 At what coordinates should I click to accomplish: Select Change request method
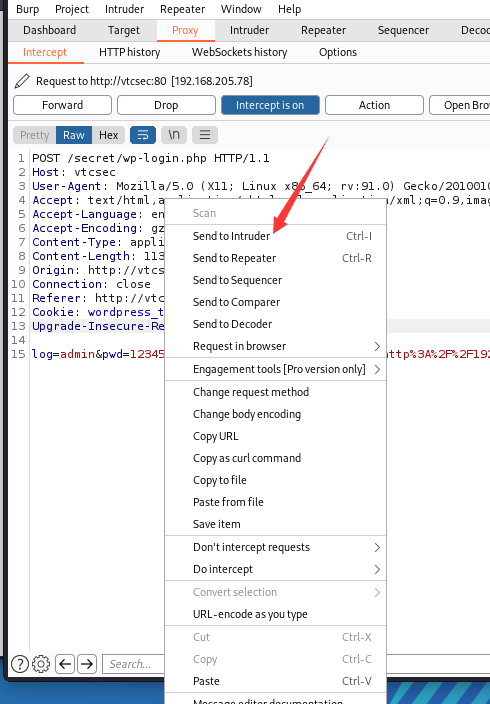pos(275,392)
